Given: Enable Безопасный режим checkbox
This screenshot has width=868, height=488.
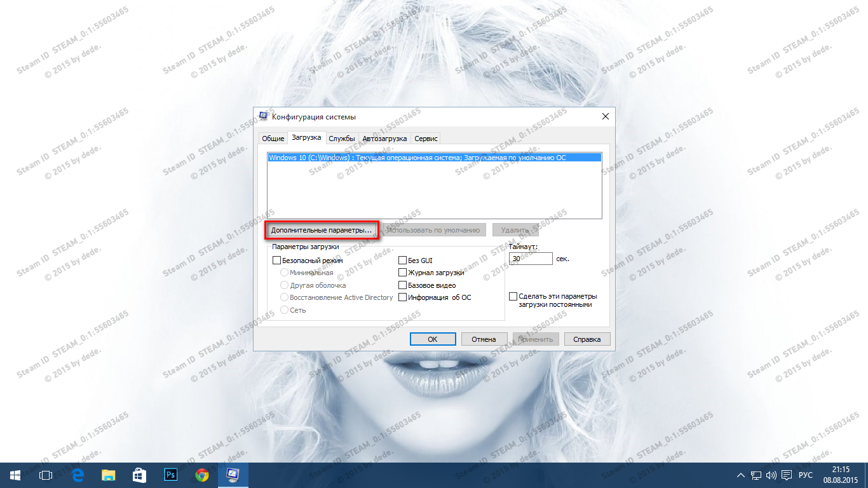Looking at the screenshot, I should pos(276,261).
